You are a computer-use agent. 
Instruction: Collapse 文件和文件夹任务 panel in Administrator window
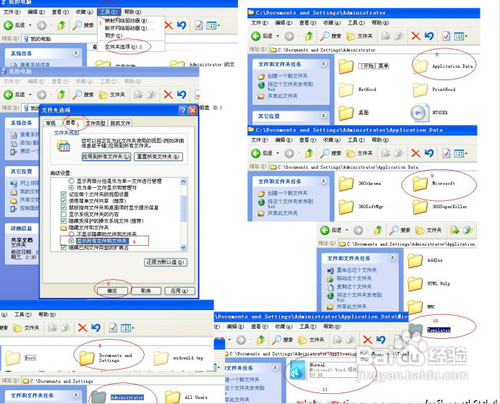point(323,64)
